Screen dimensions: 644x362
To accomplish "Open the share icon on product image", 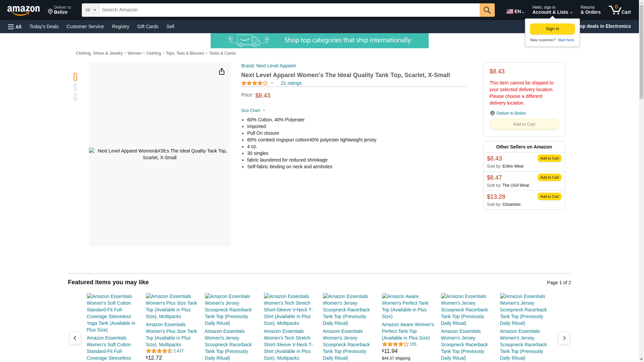I will click(222, 71).
